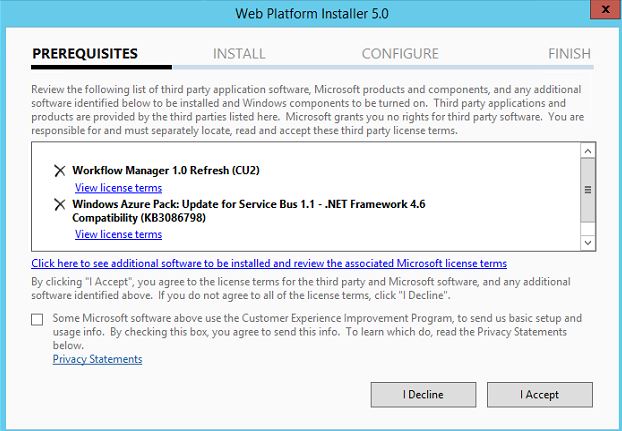
Task: Close the Web Platform Installer 5.0 window
Action: tap(605, 10)
